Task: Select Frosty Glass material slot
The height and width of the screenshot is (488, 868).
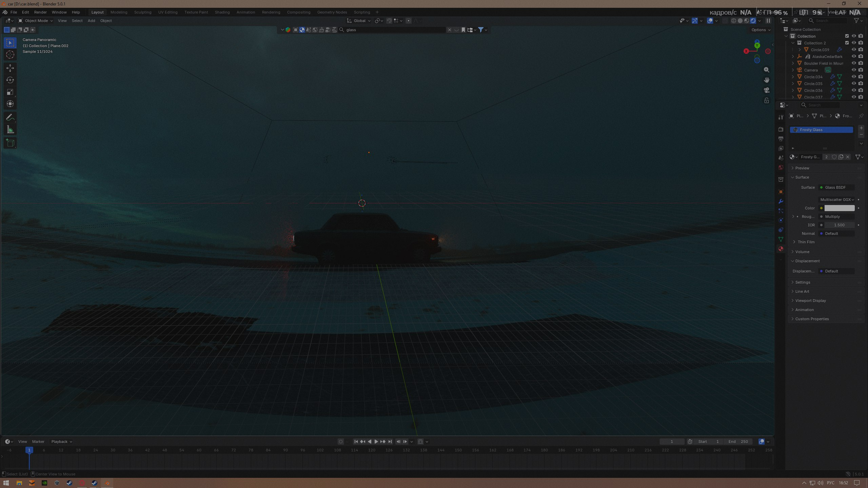Action: tap(821, 130)
